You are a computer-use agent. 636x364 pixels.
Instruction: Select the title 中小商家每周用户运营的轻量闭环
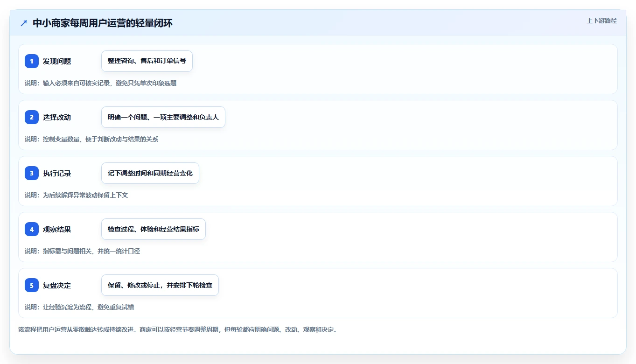pos(103,23)
